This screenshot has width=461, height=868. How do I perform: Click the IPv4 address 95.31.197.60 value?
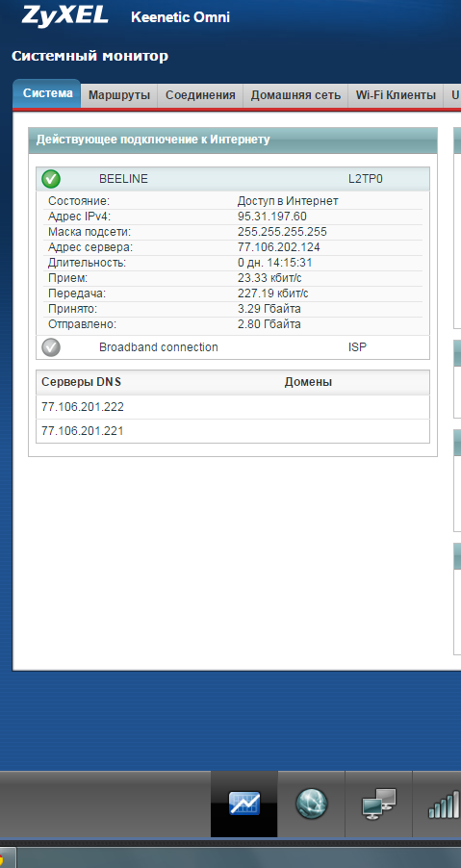[x=272, y=217]
